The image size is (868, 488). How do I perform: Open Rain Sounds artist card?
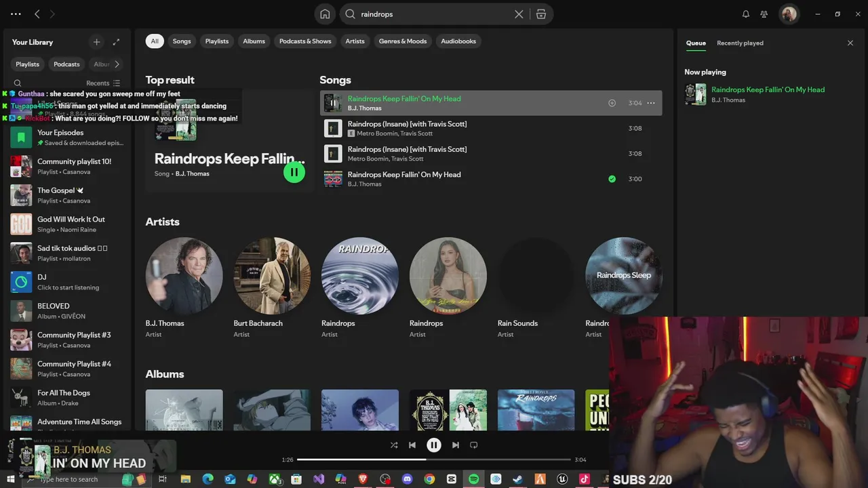[536, 287]
